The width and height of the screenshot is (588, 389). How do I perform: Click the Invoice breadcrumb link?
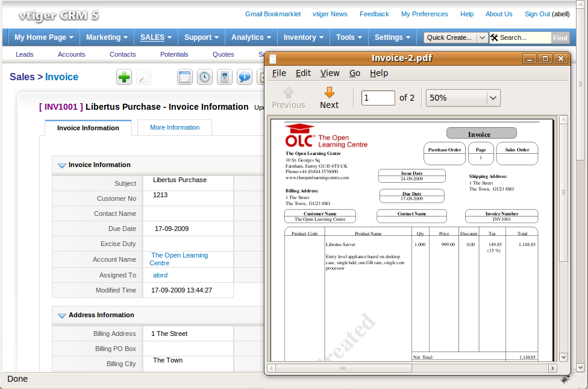pyautogui.click(x=61, y=77)
